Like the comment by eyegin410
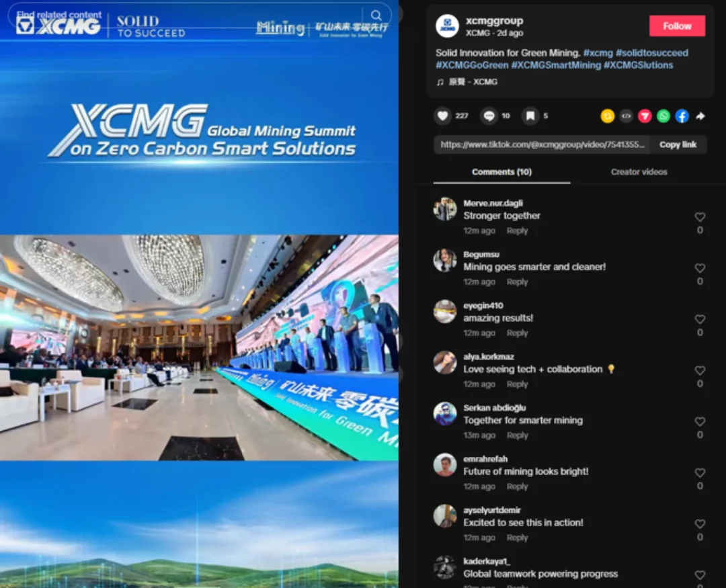Image resolution: width=726 pixels, height=588 pixels. tap(700, 319)
